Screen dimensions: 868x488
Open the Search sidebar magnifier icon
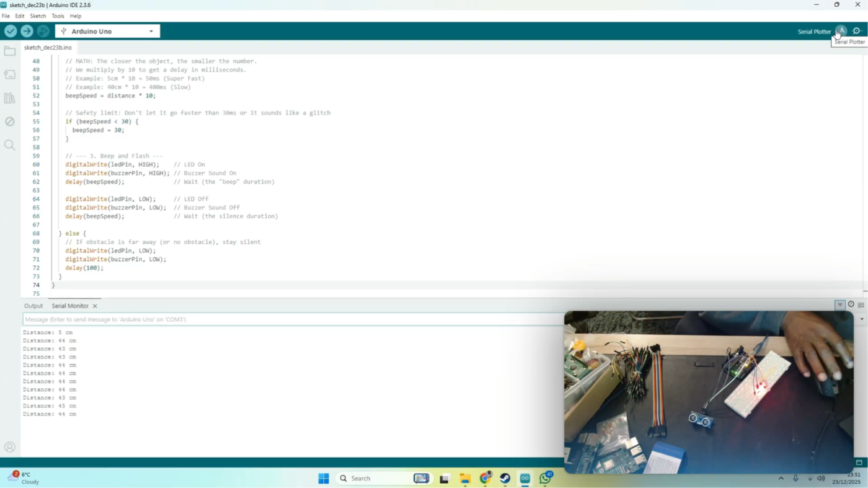coord(9,145)
